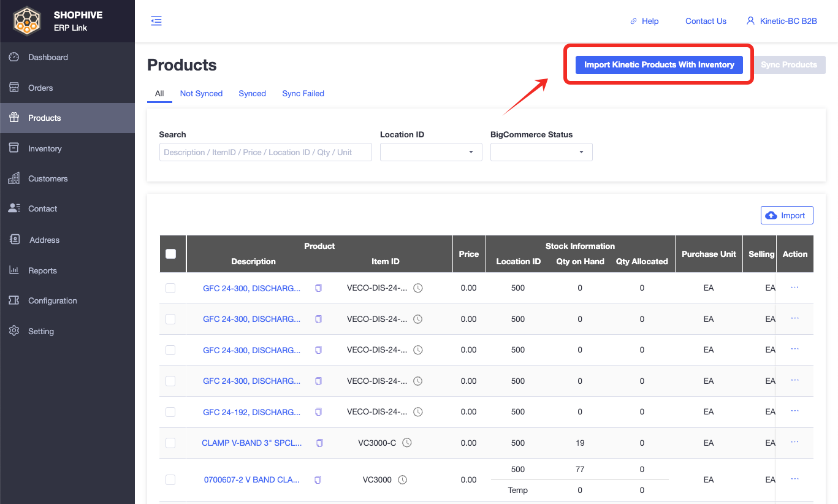
Task: Switch to the Not Synced tab
Action: point(201,94)
